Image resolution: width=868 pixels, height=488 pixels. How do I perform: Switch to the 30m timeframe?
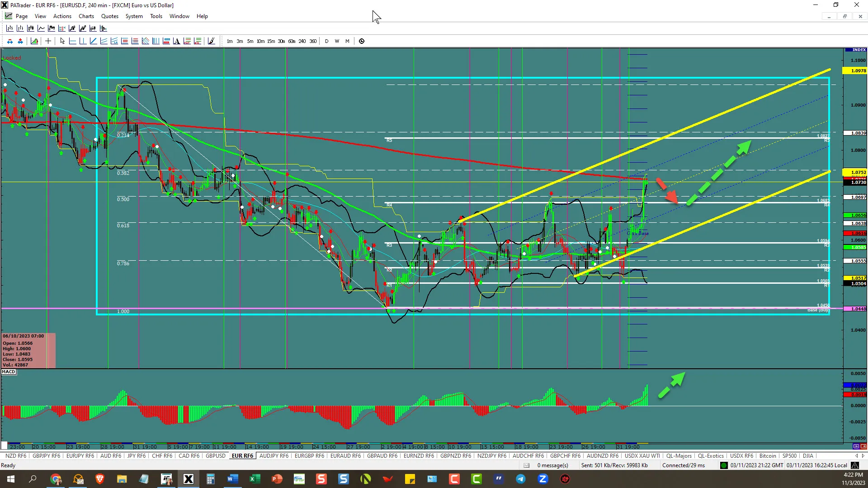click(281, 41)
